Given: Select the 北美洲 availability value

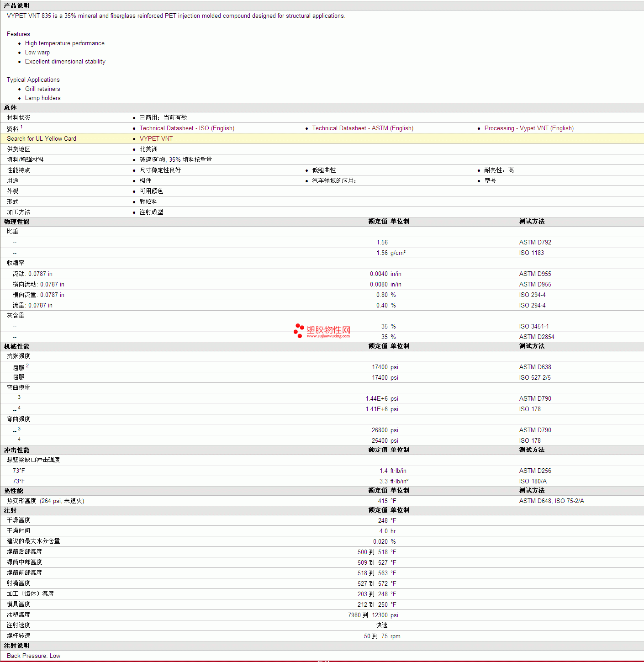Looking at the screenshot, I should point(148,149).
